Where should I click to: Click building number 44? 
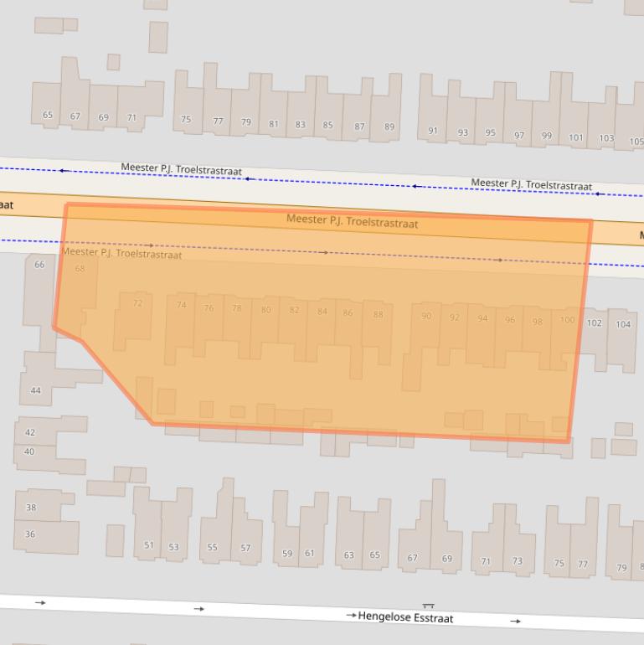click(x=36, y=390)
